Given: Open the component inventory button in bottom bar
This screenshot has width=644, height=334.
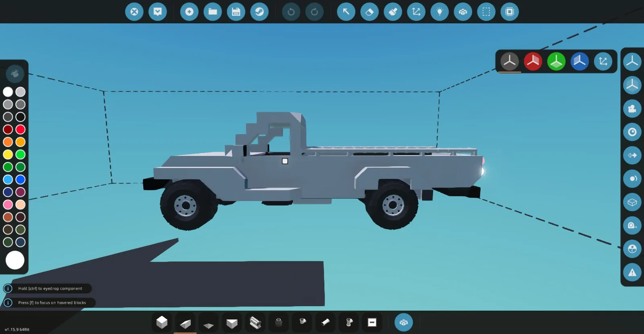Looking at the screenshot, I should pyautogui.click(x=404, y=322).
